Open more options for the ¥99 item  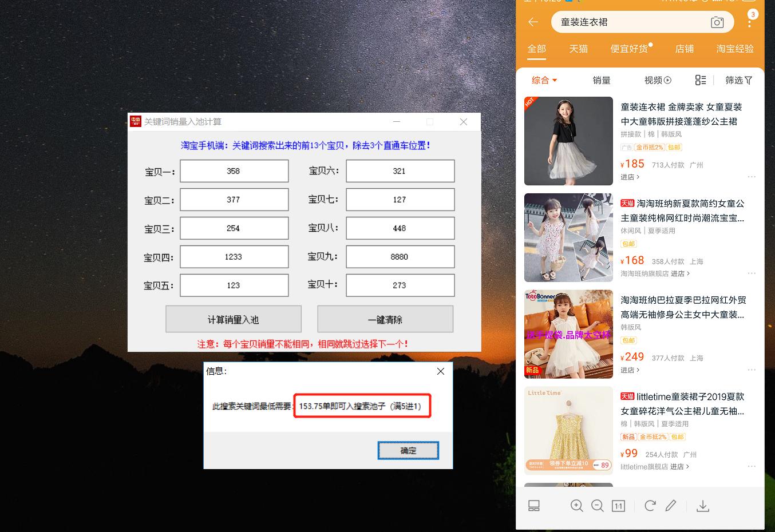pos(752,467)
